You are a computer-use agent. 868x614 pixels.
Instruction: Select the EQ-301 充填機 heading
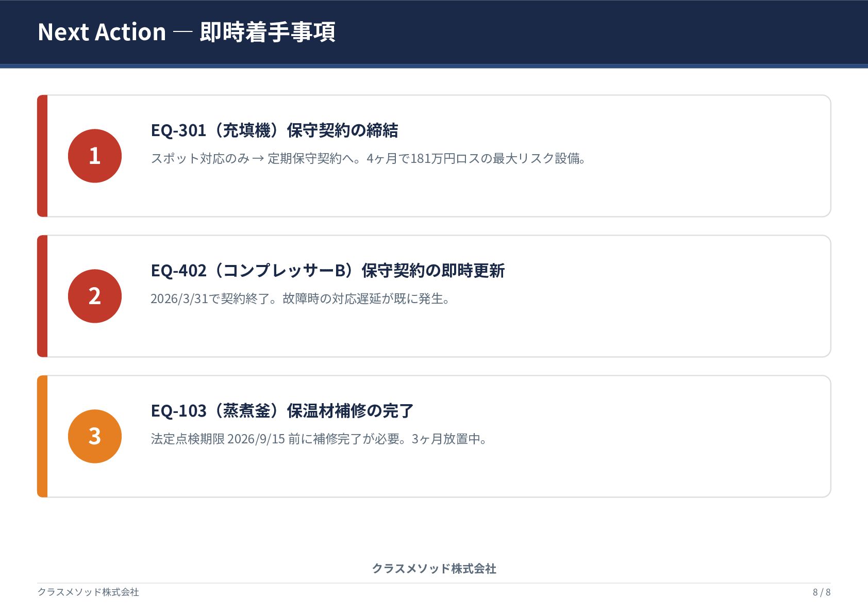click(x=274, y=130)
